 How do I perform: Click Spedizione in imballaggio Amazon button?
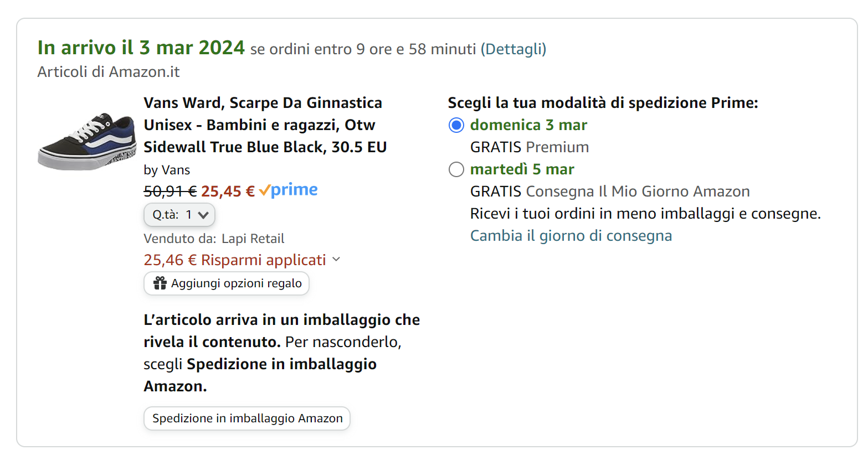pyautogui.click(x=246, y=418)
